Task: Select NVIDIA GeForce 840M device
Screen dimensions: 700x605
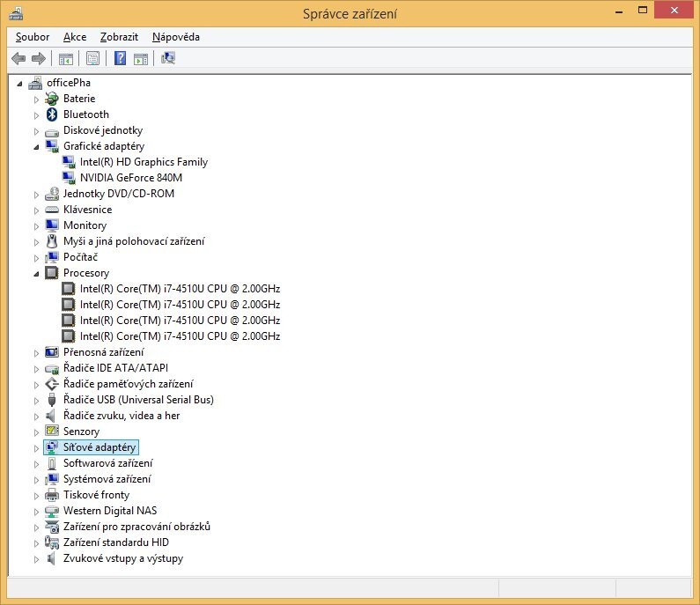Action: (x=131, y=178)
